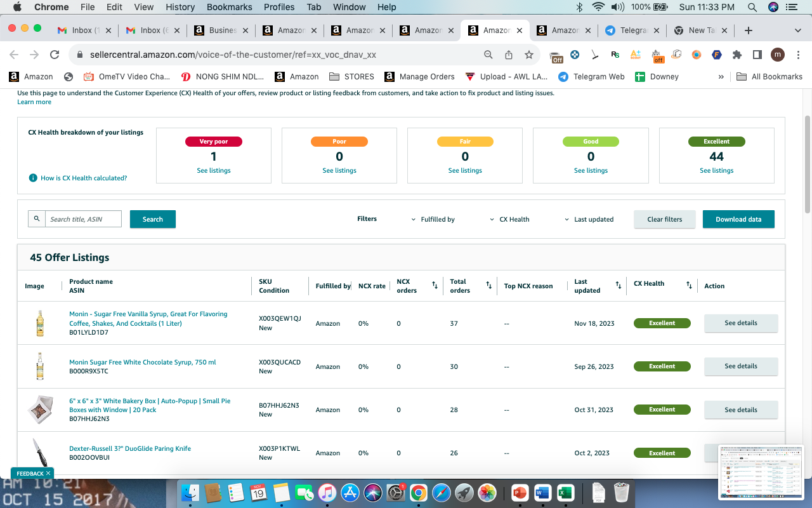This screenshot has width=812, height=508.
Task: Click the teal Search button
Action: [153, 219]
